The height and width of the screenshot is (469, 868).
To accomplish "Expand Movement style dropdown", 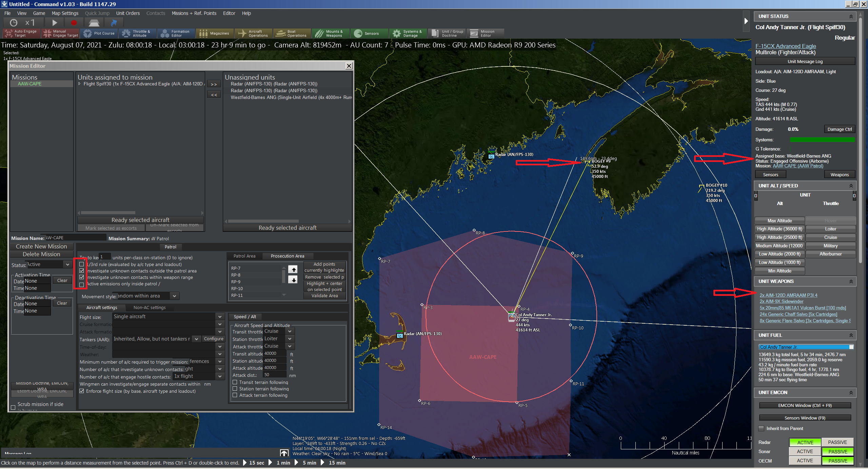I will pyautogui.click(x=174, y=296).
